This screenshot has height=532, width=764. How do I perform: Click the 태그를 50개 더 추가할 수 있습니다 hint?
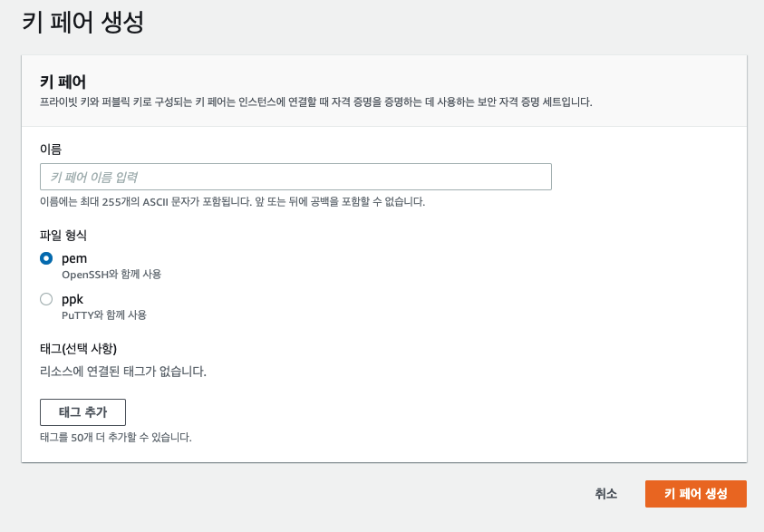tap(116, 437)
